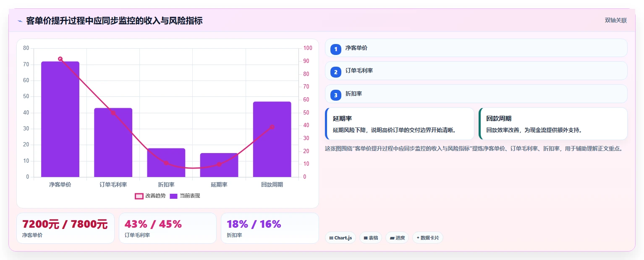Click trend line point above 净客单价 bar

coord(60,59)
